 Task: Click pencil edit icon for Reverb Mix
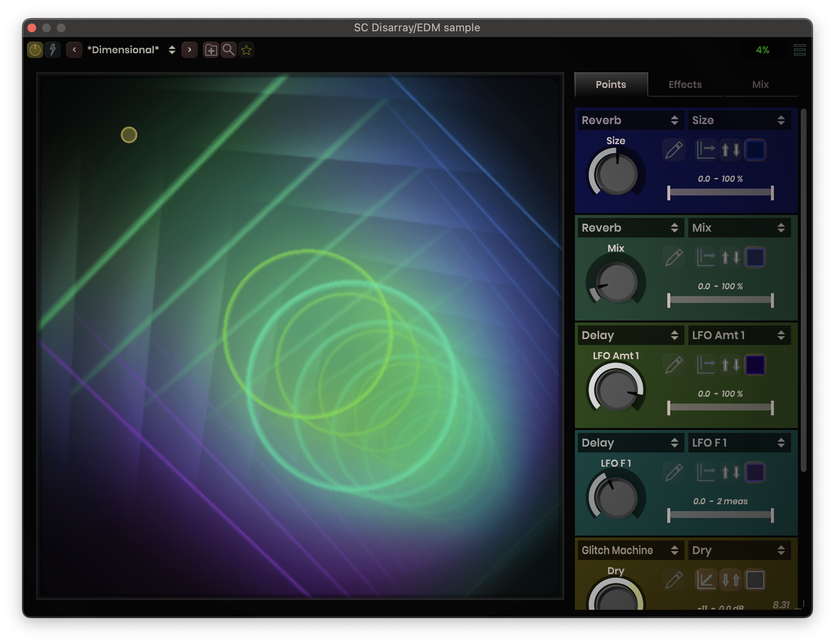(674, 258)
